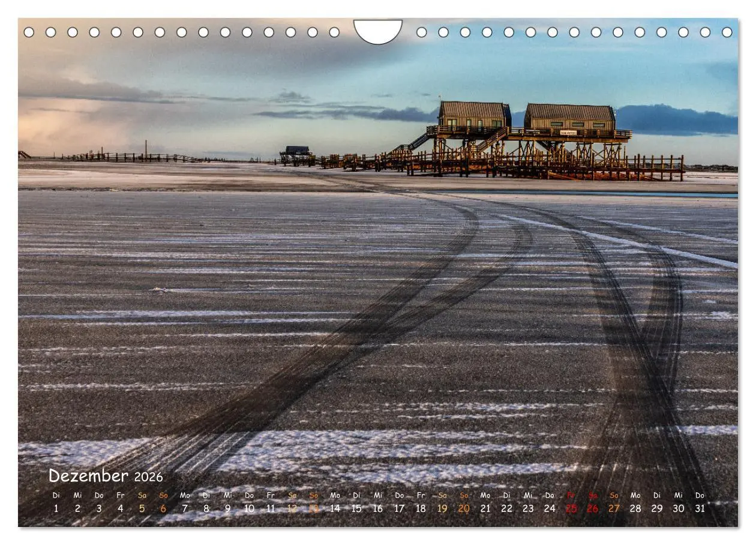Select the orange Sunday date 6
The image size is (756, 545).
tap(163, 508)
